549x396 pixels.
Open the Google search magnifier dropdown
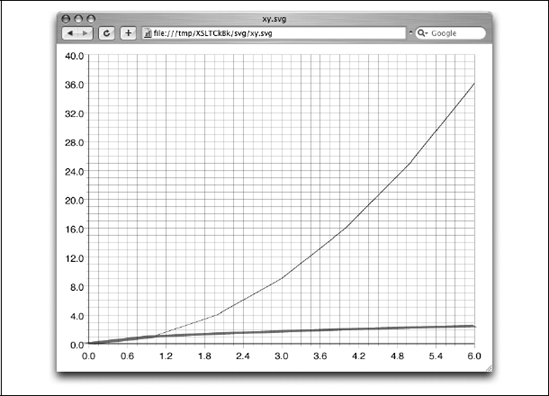423,33
